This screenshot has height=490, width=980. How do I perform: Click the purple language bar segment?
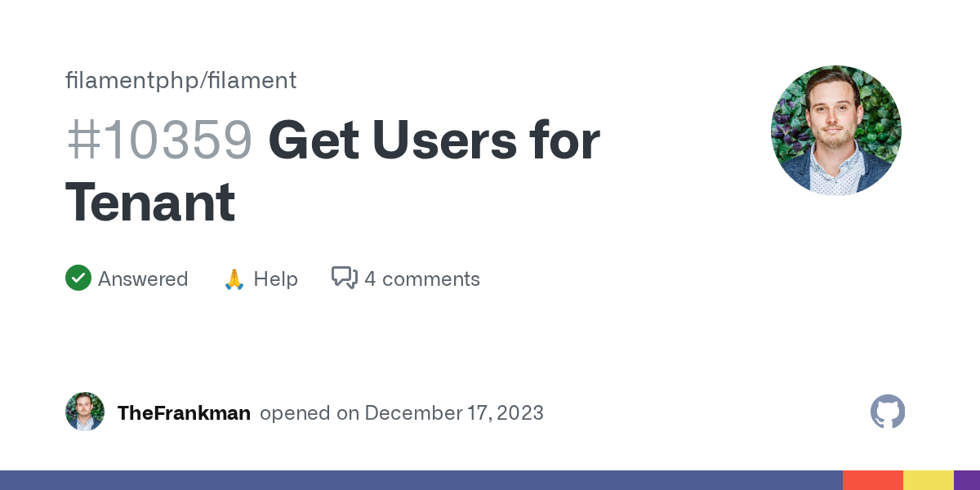[x=967, y=480]
